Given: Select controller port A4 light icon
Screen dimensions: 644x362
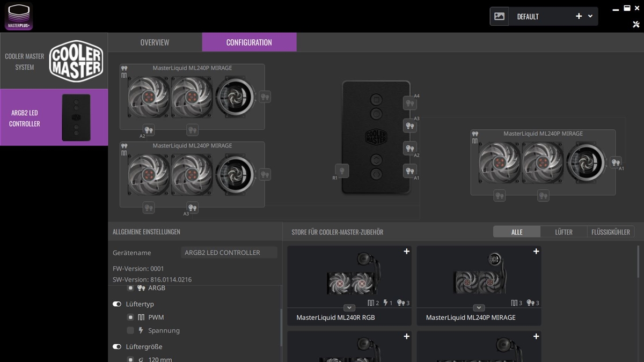Looking at the screenshot, I should click(410, 104).
